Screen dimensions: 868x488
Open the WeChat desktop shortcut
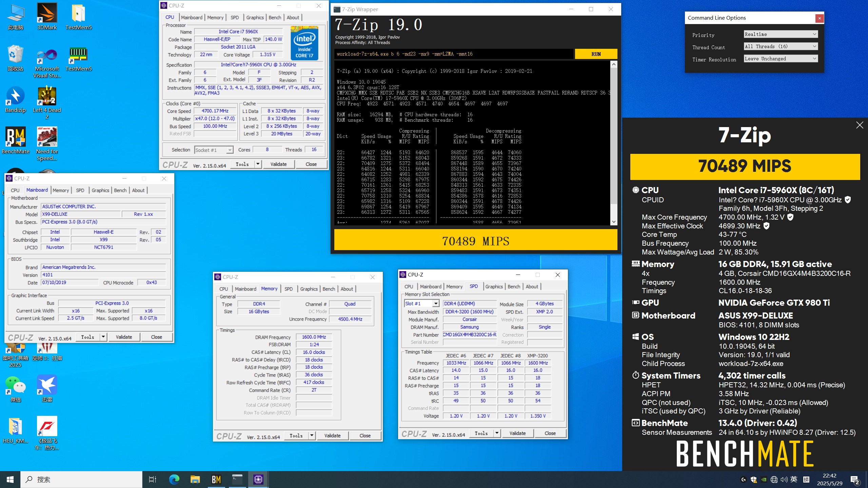tap(15, 389)
